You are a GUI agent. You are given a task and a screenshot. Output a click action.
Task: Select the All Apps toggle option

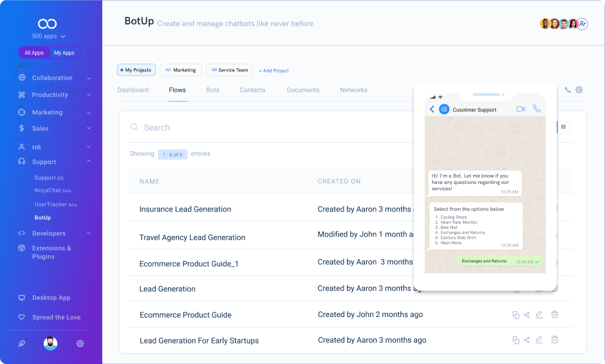pyautogui.click(x=34, y=53)
